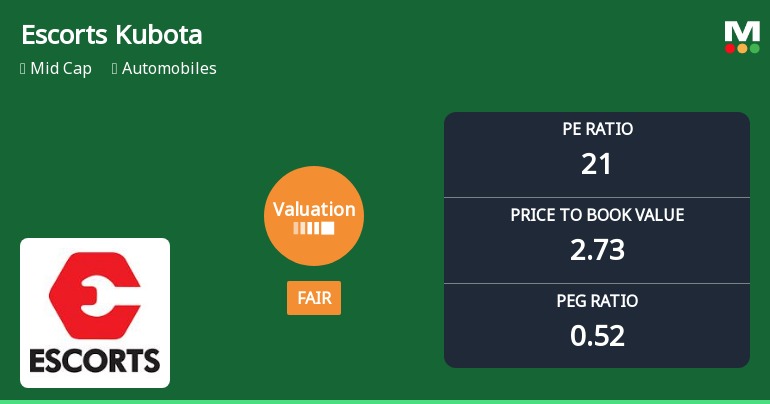This screenshot has height=404, width=770.
Task: Click the small icon before Mid Cap
Action: point(23,69)
